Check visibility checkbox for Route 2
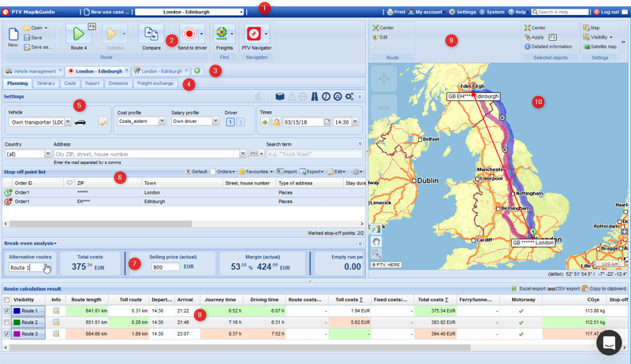This screenshot has width=631, height=364. click(x=6, y=322)
